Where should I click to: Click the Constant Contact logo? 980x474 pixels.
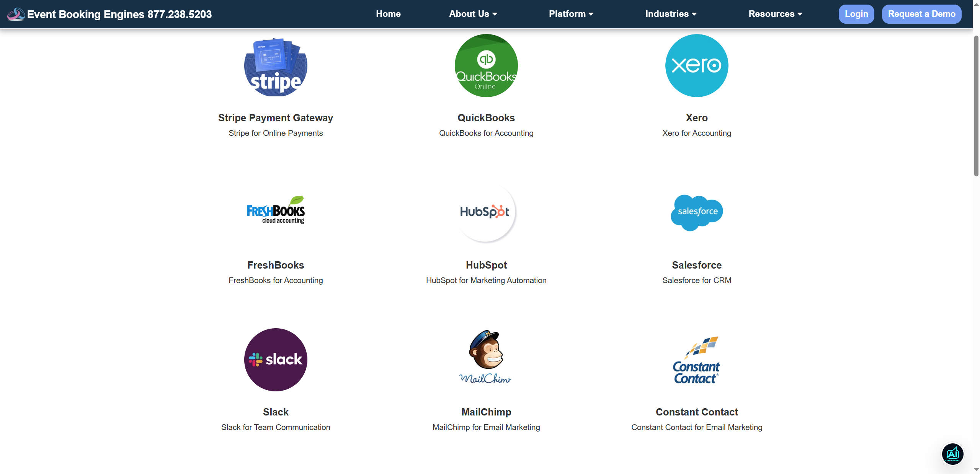point(696,360)
